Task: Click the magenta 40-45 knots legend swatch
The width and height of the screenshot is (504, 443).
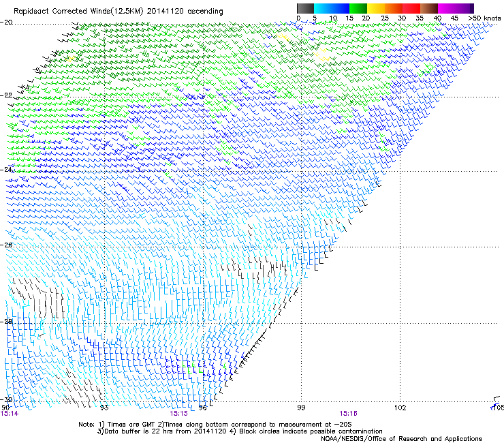Action: click(x=447, y=8)
